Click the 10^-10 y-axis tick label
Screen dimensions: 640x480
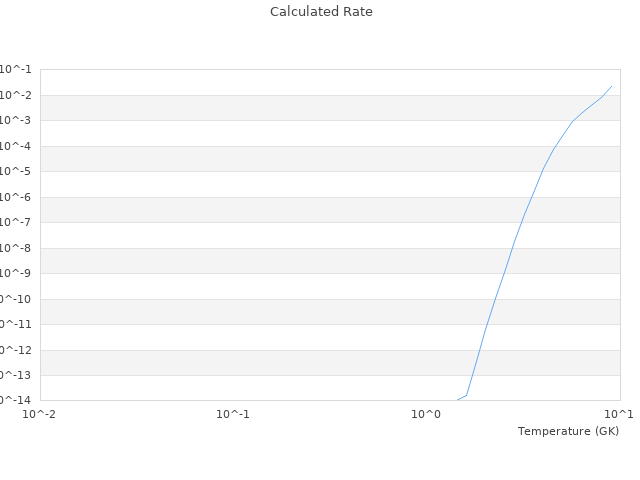point(15,299)
